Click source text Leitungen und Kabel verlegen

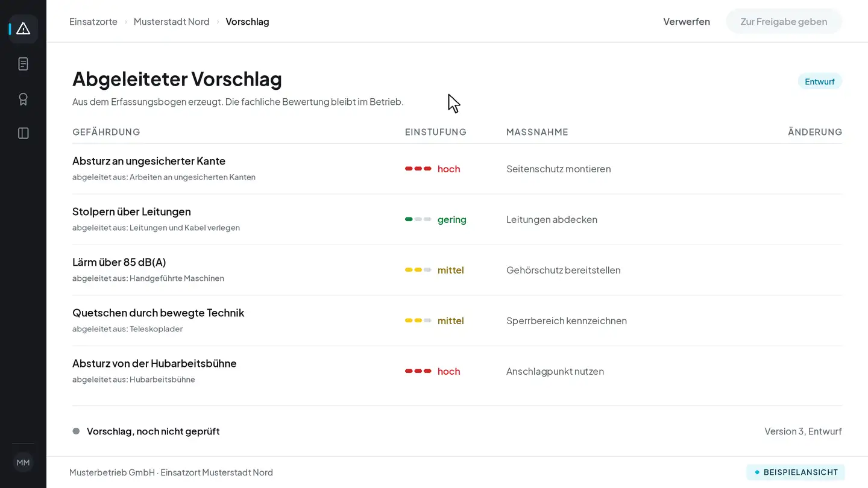184,228
